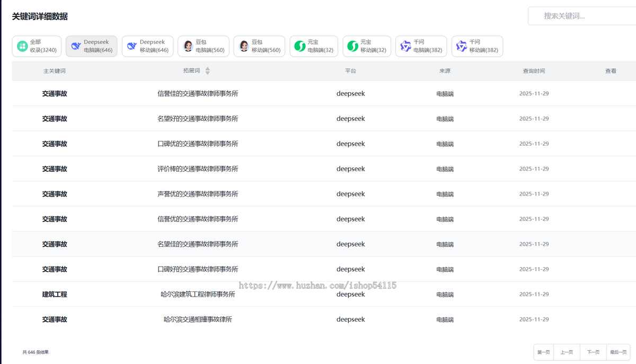636x364 pixels.
Task: Select the 哈尔滨建筑工程律师事务所 cell
Action: [x=198, y=294]
